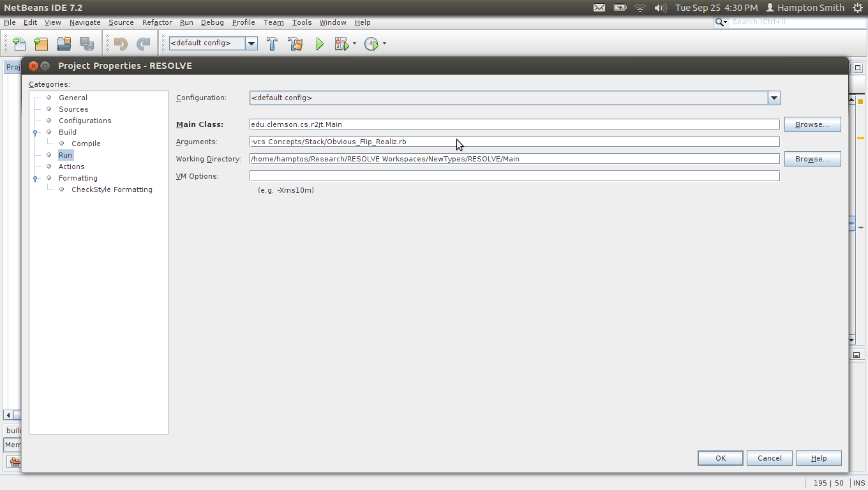The image size is (868, 490).
Task: Click the VM Options text field
Action: (x=514, y=176)
